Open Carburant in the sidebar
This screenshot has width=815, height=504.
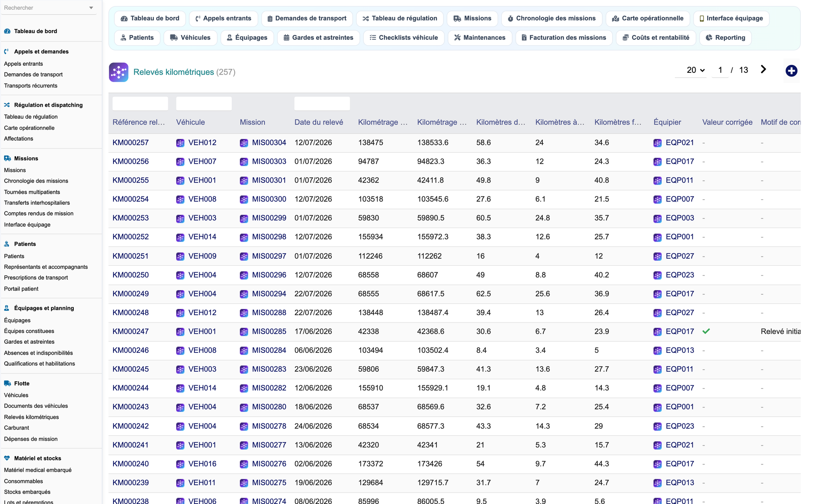click(x=17, y=428)
